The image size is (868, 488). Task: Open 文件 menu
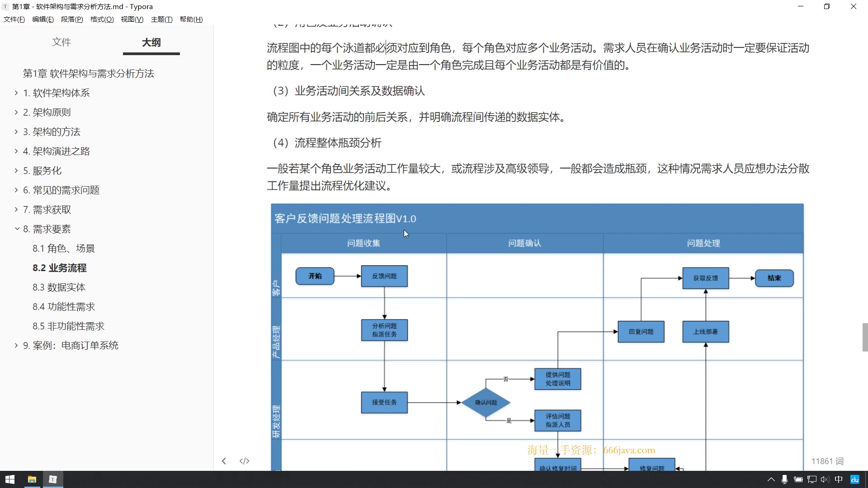[x=14, y=20]
